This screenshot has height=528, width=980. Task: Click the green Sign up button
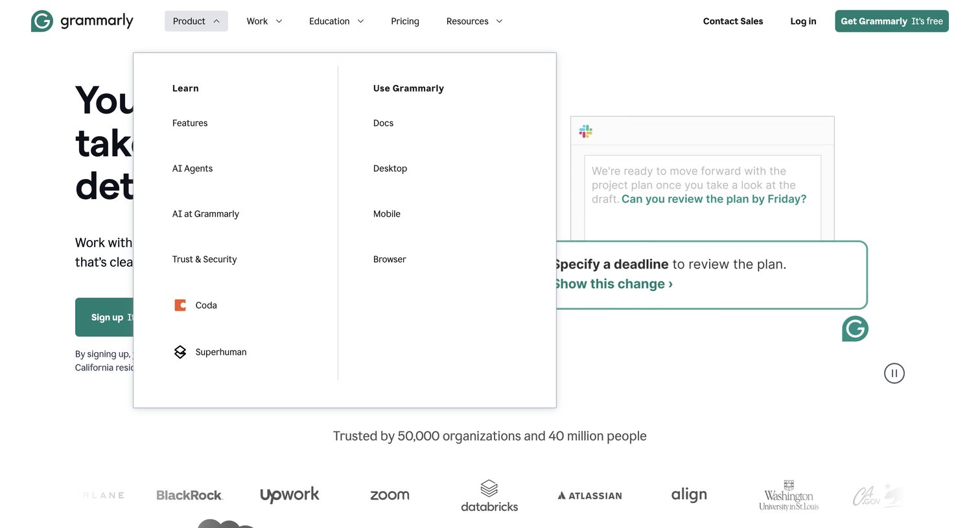[105, 317]
